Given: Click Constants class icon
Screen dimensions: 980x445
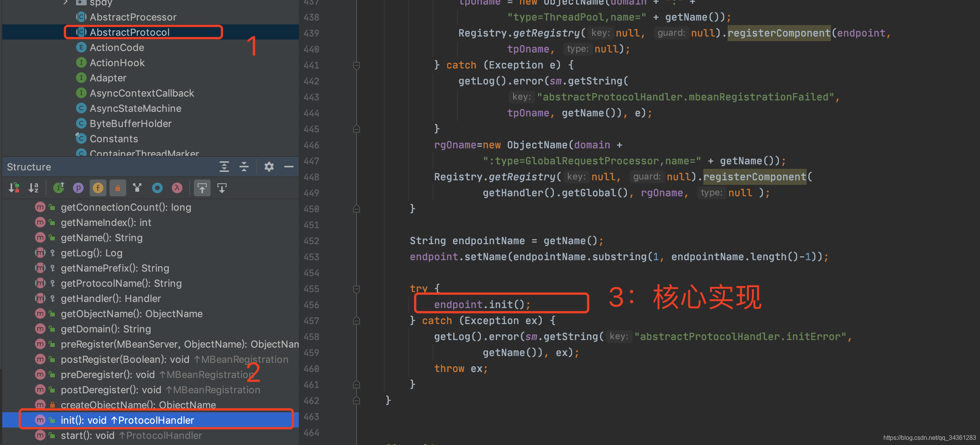Looking at the screenshot, I should (81, 138).
